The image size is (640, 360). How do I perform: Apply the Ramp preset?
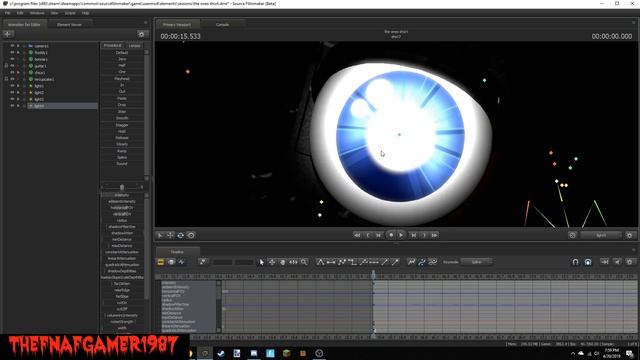coord(122,151)
